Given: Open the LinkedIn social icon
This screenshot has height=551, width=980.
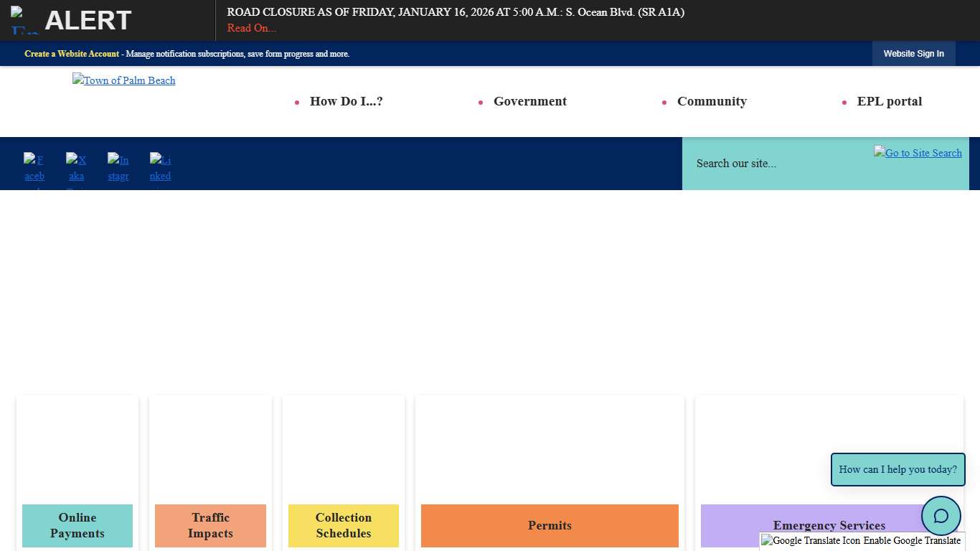Looking at the screenshot, I should point(160,168).
